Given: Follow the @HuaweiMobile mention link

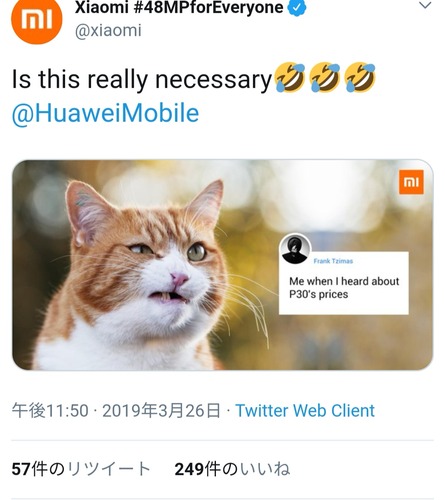Looking at the screenshot, I should click(106, 113).
